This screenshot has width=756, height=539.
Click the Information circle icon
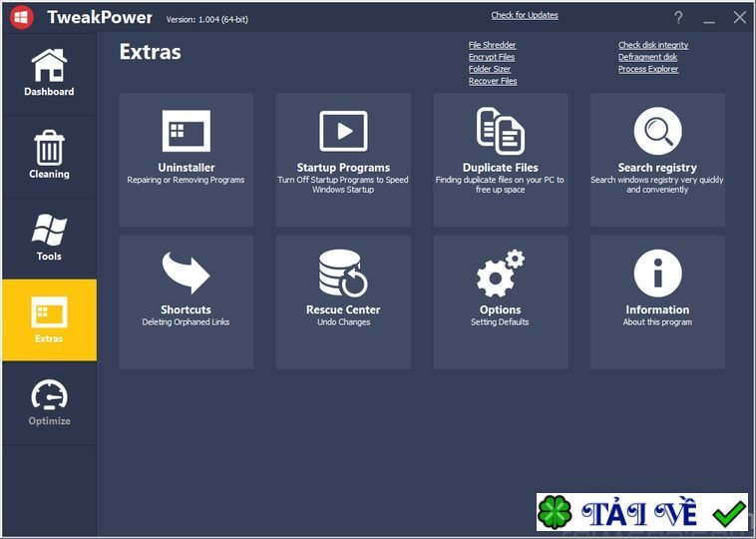657,273
